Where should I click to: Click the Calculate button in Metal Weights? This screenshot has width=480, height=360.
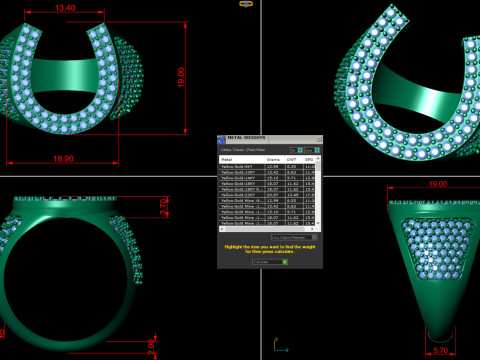pos(270,262)
